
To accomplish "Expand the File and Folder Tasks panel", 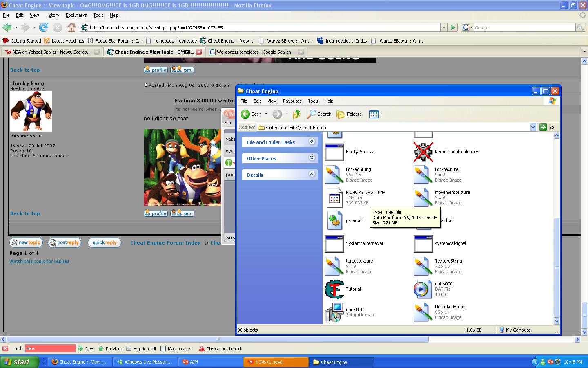I will (x=312, y=141).
